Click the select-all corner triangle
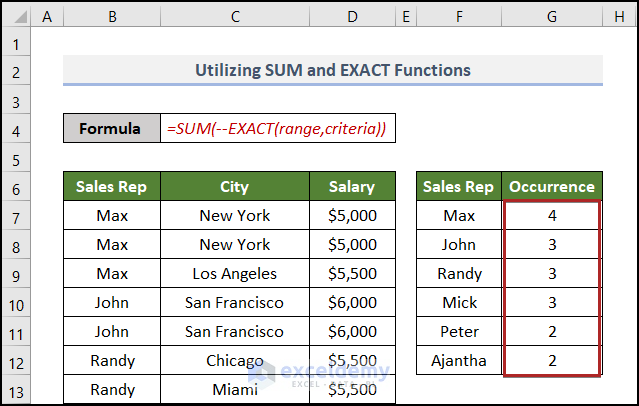 pyautogui.click(x=16, y=15)
